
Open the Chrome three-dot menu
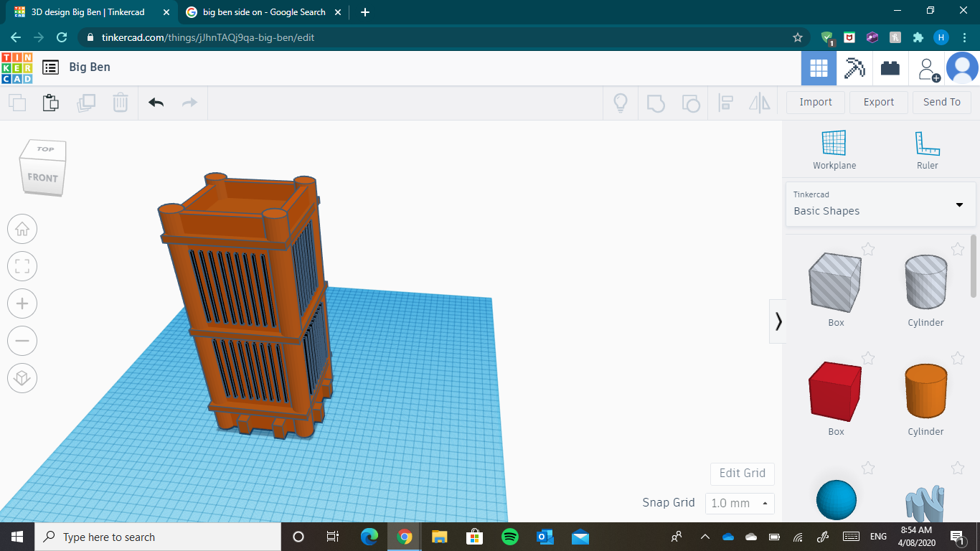click(x=965, y=37)
